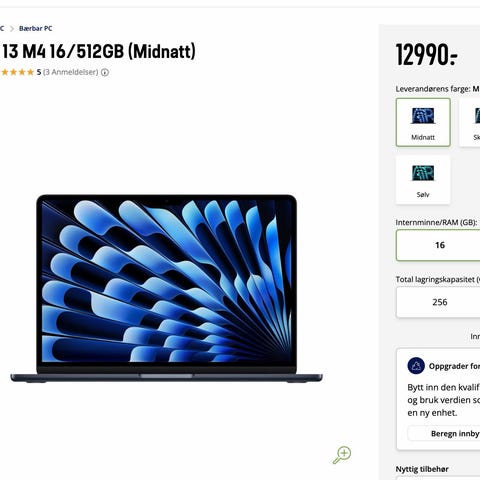
Task: Click the breadcrumb chevron separator
Action: (x=12, y=29)
